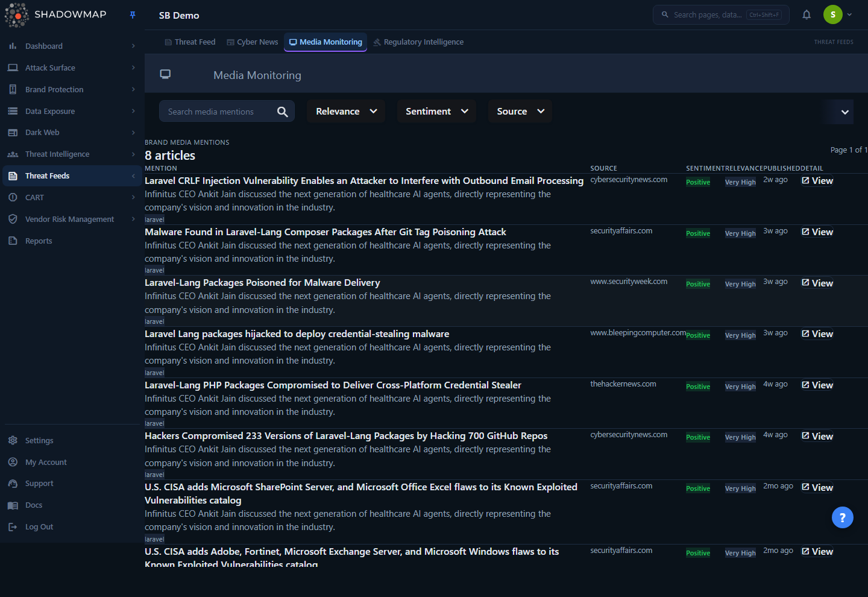Switch to the Cyber News tab
This screenshot has width=868, height=597.
(x=253, y=42)
